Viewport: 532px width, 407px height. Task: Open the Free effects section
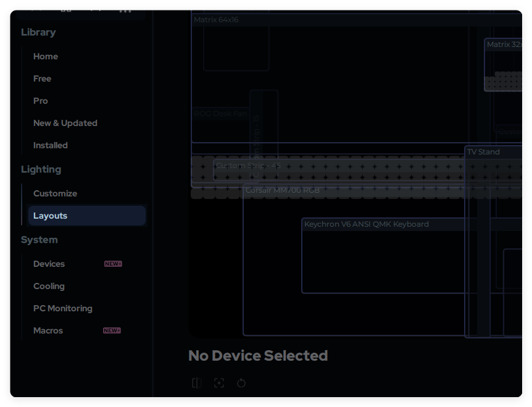point(42,78)
